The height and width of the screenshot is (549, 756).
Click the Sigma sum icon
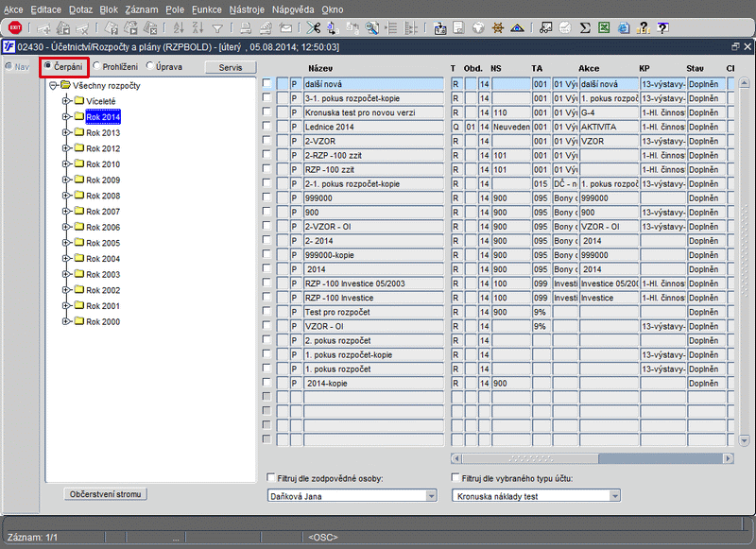click(x=585, y=28)
